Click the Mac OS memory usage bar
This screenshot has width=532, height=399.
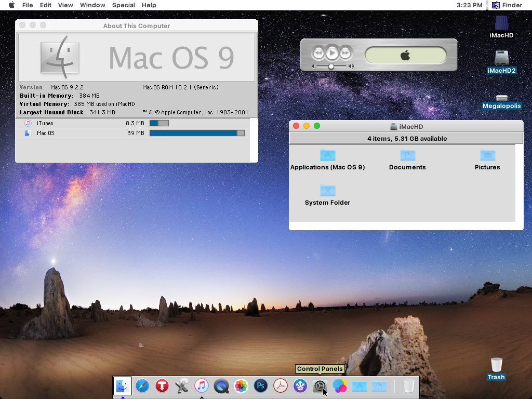click(197, 133)
